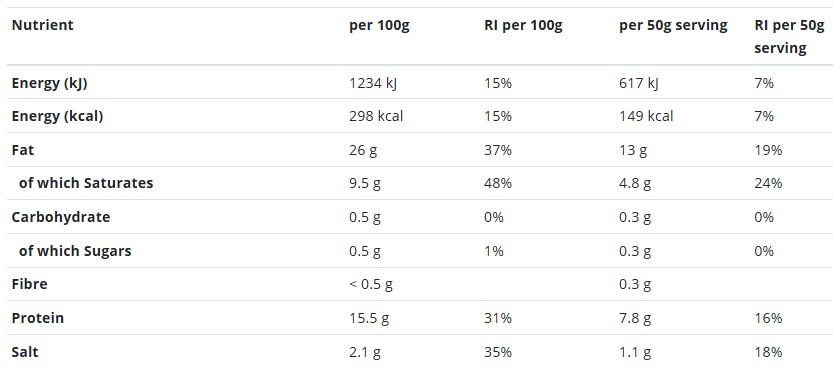Screen dimensions: 833x389
Task: Select the 15.5 g protein value
Action: [x=369, y=318]
